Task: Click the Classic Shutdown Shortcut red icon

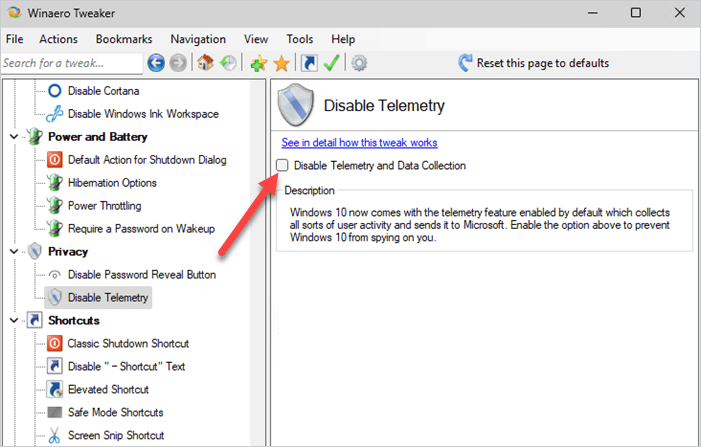Action: [x=55, y=343]
